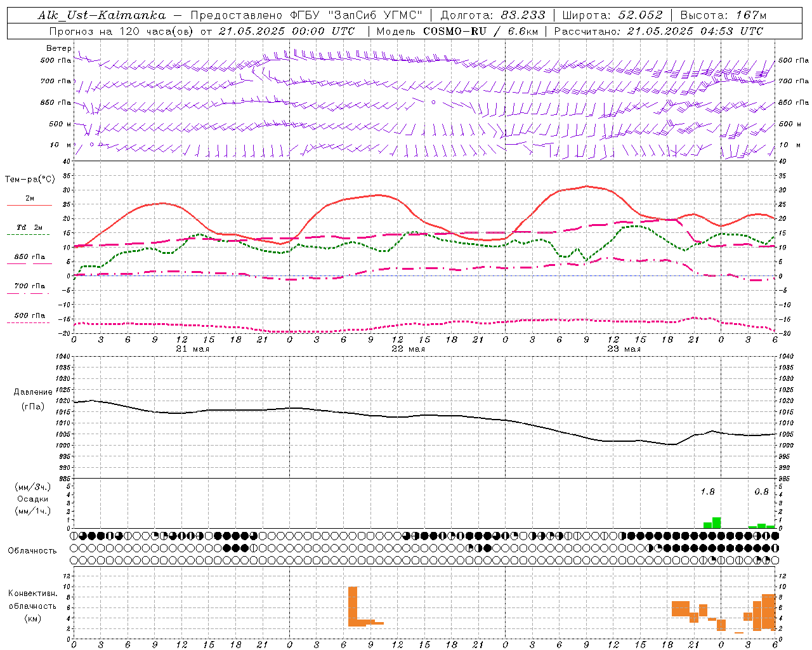Click the 'Td 2м' dew point legend entry
The width and height of the screenshot is (812, 650).
coord(30,227)
